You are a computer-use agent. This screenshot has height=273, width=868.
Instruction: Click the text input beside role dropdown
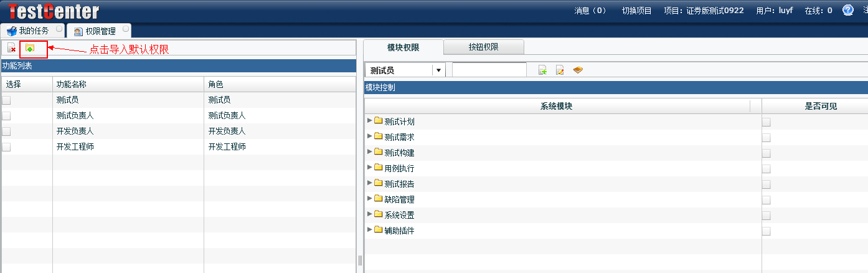pyautogui.click(x=489, y=70)
